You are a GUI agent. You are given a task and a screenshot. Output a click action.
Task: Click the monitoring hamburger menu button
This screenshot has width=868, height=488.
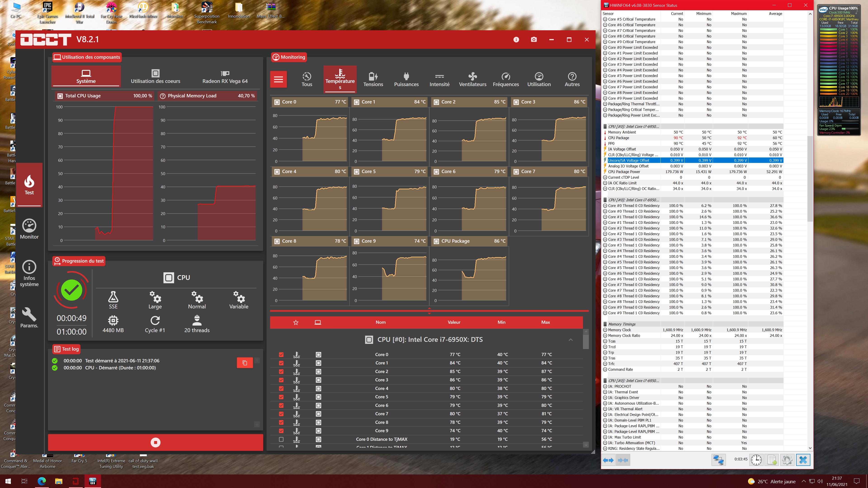point(278,79)
